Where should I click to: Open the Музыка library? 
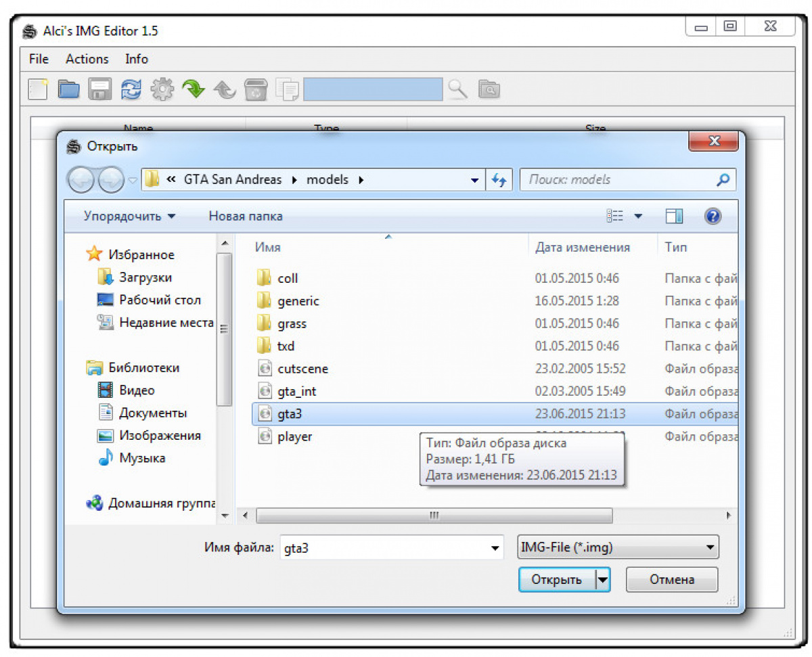click(131, 458)
